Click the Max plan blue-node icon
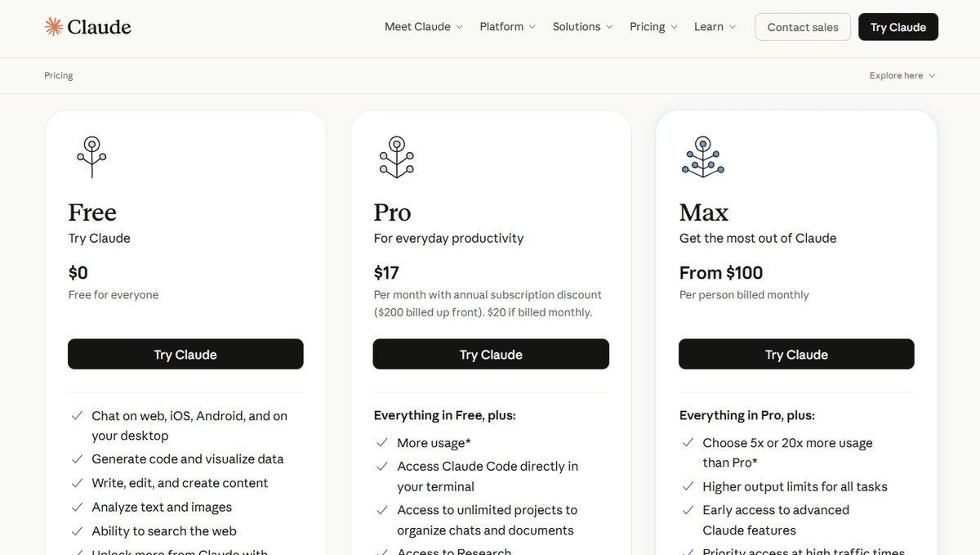The image size is (980, 555). tap(702, 156)
